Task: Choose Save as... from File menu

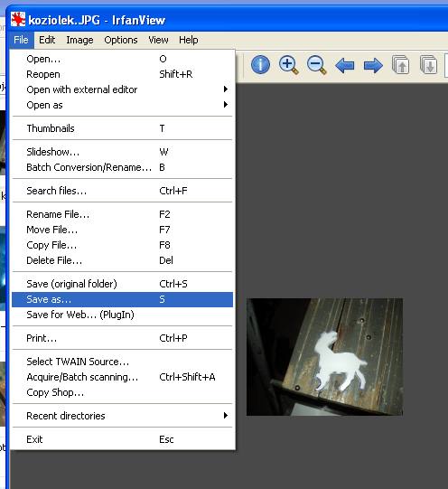Action: pos(123,299)
